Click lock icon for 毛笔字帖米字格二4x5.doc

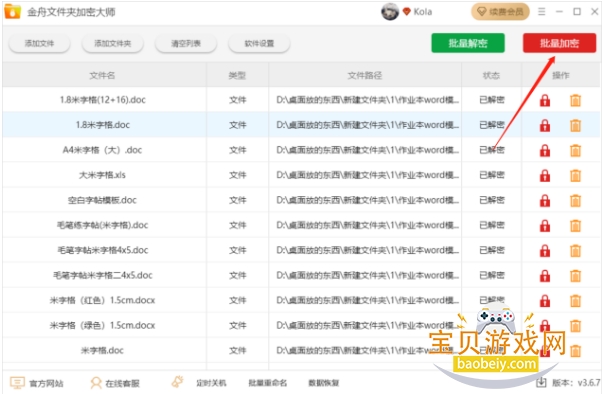click(x=545, y=276)
